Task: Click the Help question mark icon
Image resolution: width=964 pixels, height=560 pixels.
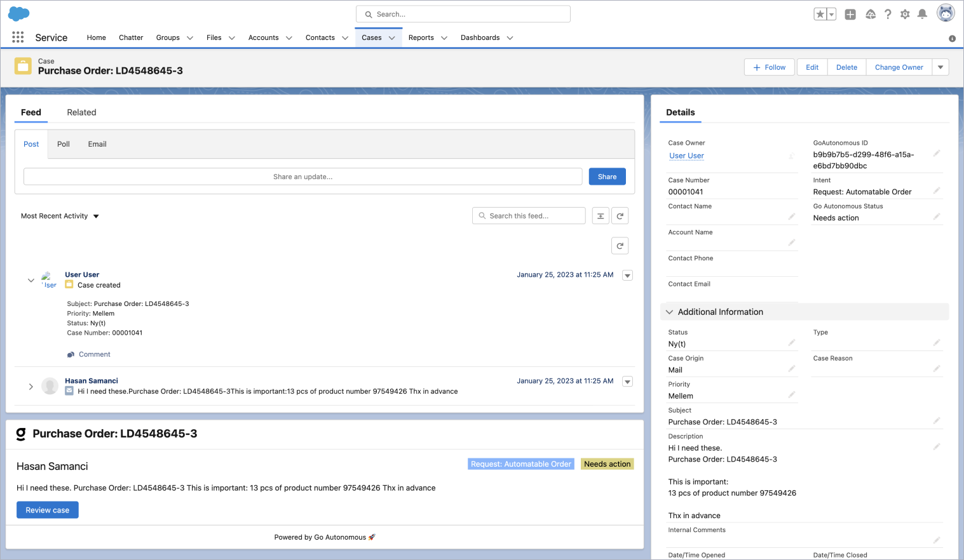Action: pos(888,14)
